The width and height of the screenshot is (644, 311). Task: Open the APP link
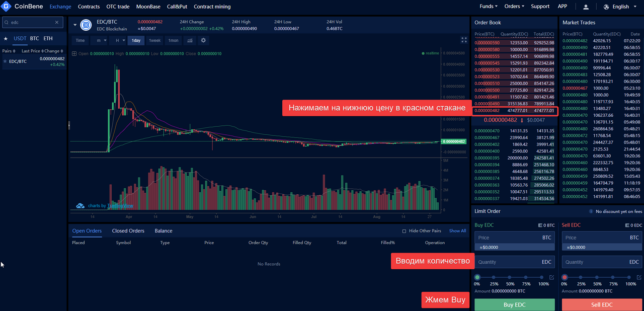click(562, 7)
